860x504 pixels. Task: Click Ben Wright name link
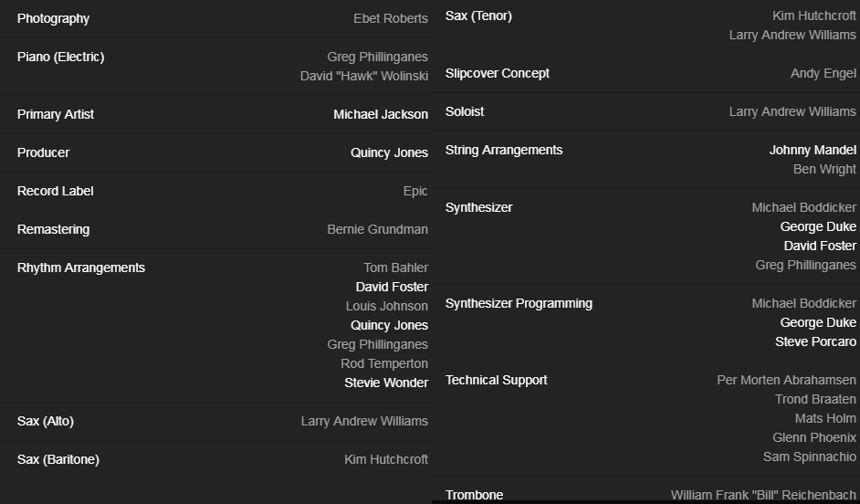[824, 169]
